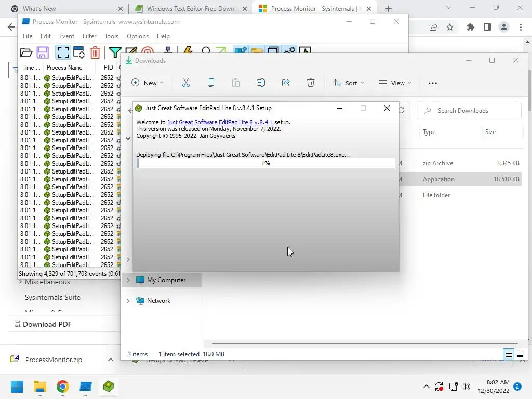Click the Chrome bookmark star icon
The width and height of the screenshot is (532, 399).
(x=450, y=27)
